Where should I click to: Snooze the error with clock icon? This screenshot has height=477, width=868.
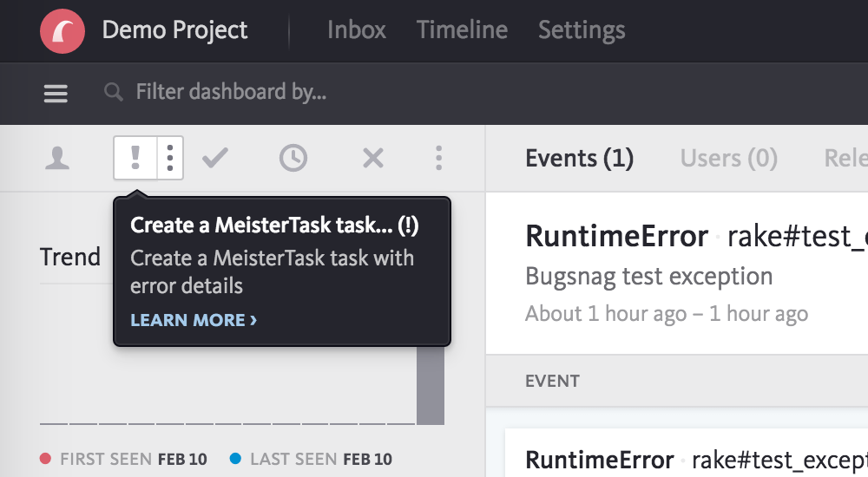[x=293, y=158]
